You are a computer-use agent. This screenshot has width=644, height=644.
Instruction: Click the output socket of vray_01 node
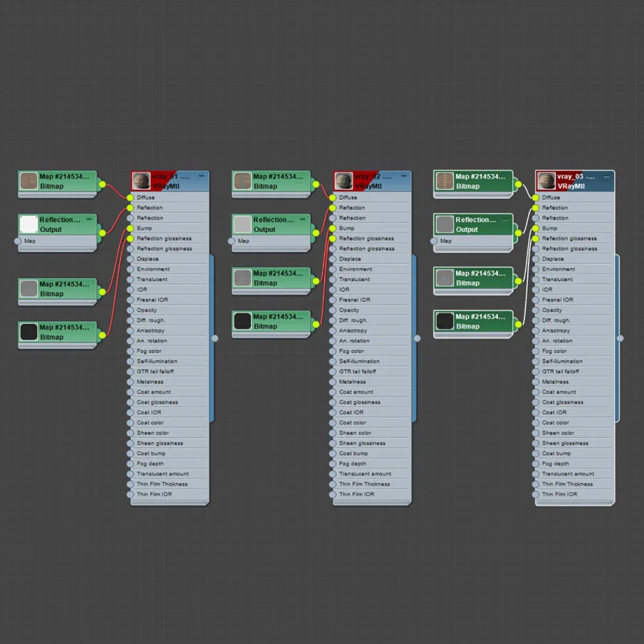(x=215, y=338)
